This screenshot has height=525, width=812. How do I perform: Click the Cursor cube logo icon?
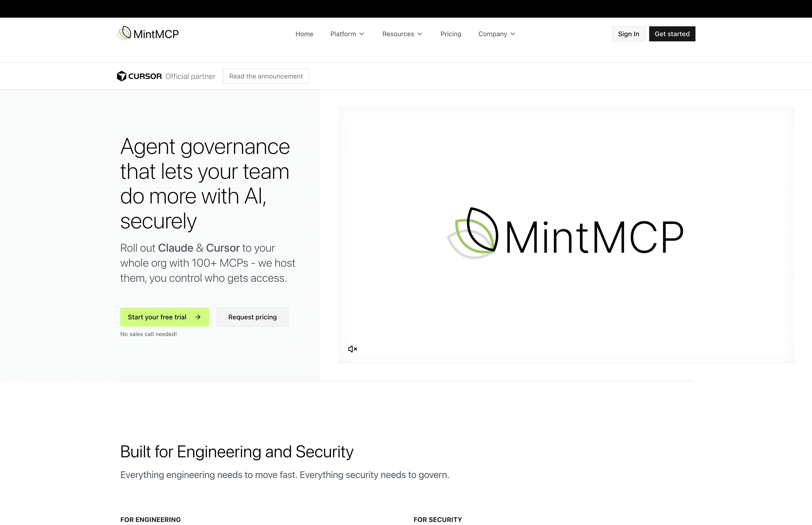pyautogui.click(x=121, y=76)
